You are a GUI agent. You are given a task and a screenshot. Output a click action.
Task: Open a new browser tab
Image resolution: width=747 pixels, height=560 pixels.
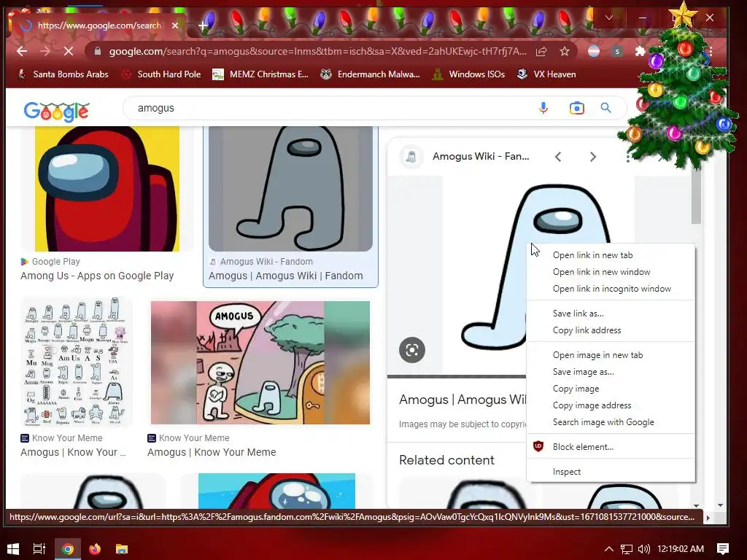click(x=203, y=26)
